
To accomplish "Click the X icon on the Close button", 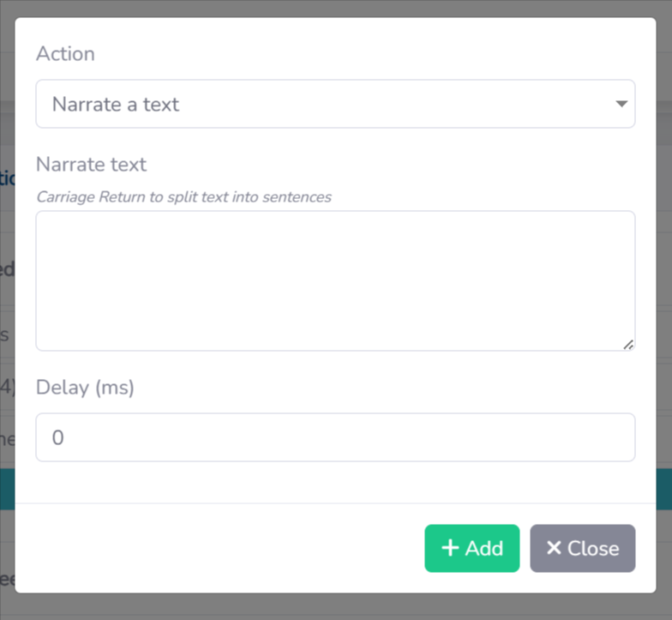I will 554,549.
